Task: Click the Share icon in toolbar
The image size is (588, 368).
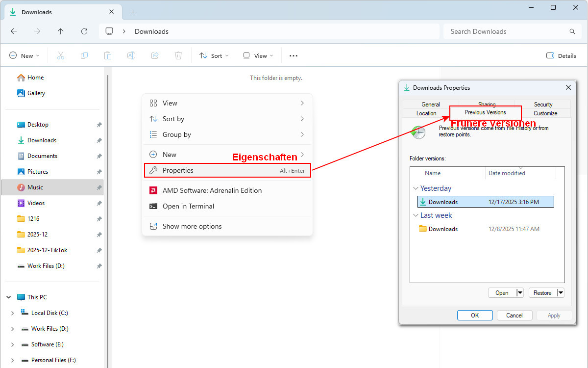Action: [x=155, y=56]
